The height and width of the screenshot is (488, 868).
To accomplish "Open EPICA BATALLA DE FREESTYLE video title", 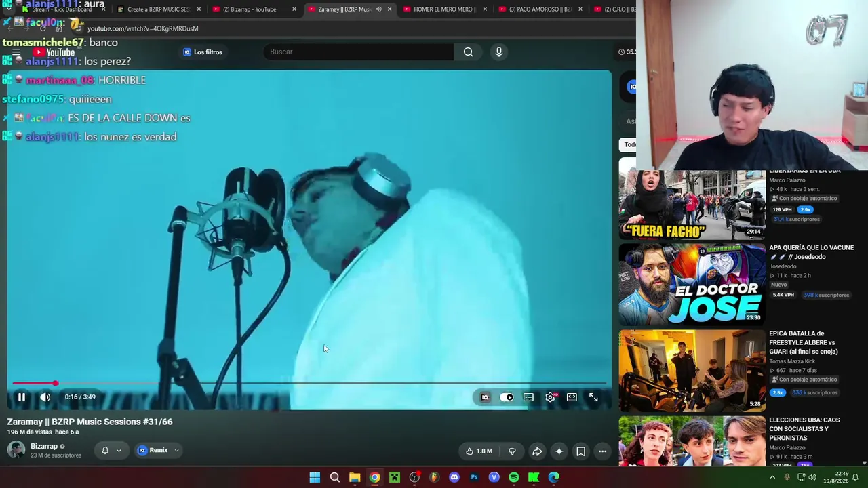I will 804,342.
